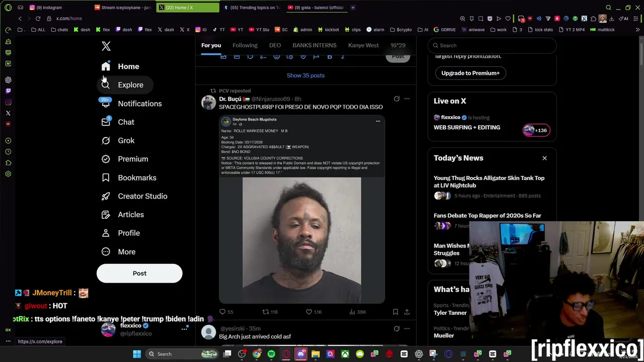Open Mueller trending topic
The height and width of the screenshot is (362, 644).
point(444,335)
